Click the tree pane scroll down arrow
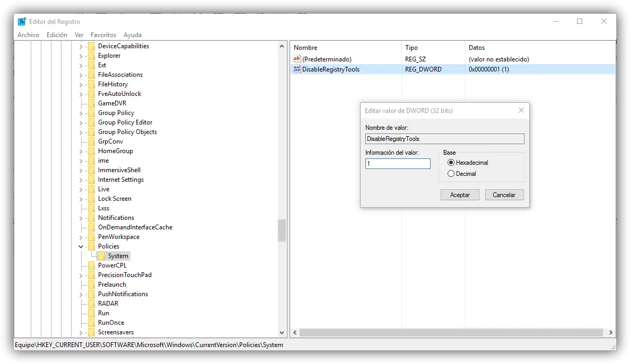The width and height of the screenshot is (630, 364). pos(282,333)
